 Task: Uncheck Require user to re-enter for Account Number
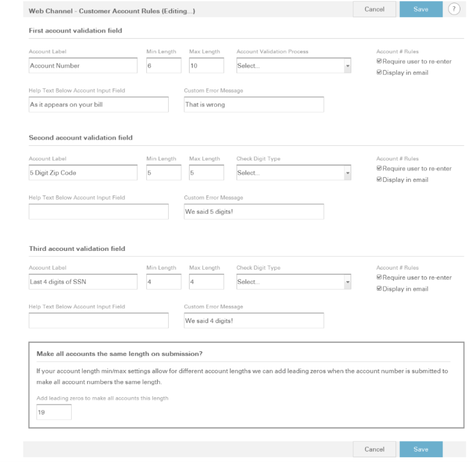point(379,61)
